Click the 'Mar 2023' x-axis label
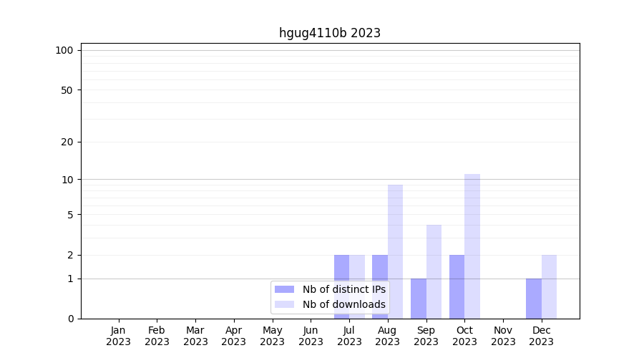 (195, 336)
